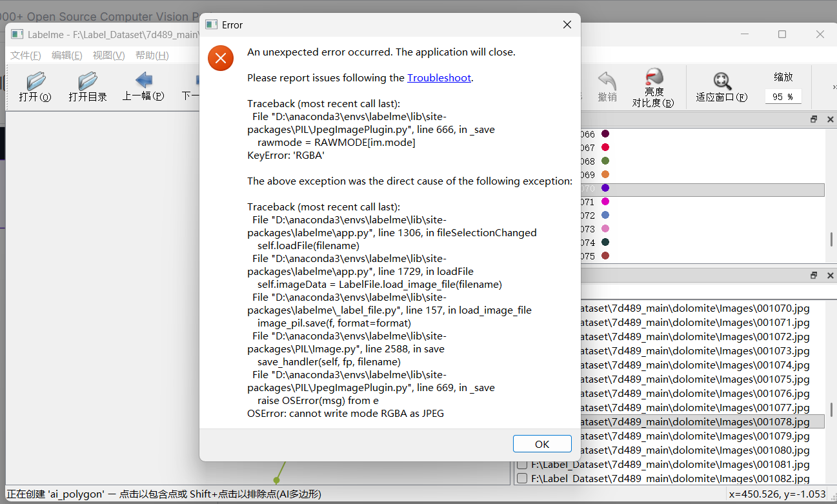Select the pink label dot 073

[605, 229]
